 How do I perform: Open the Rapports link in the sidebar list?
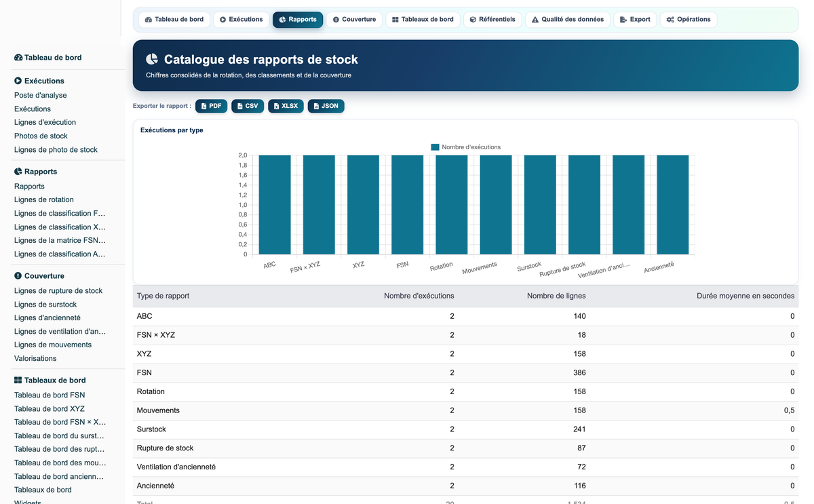[29, 187]
